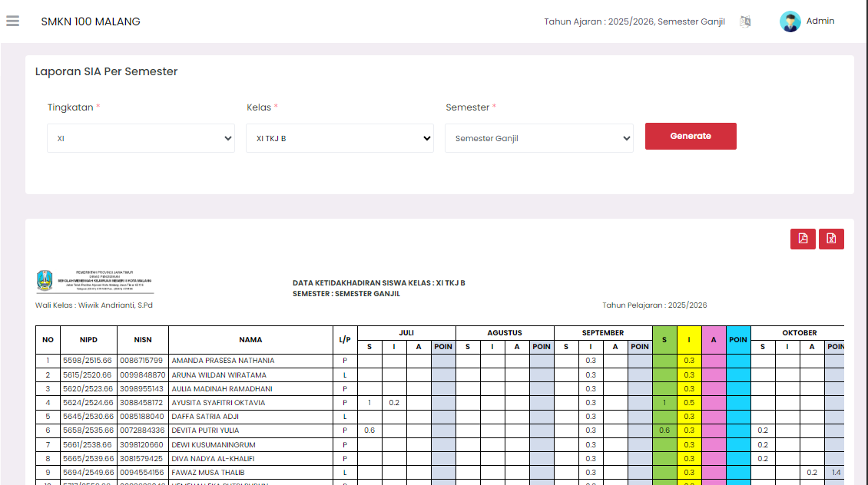The width and height of the screenshot is (868, 485).
Task: Export report as PDF
Action: tap(803, 239)
